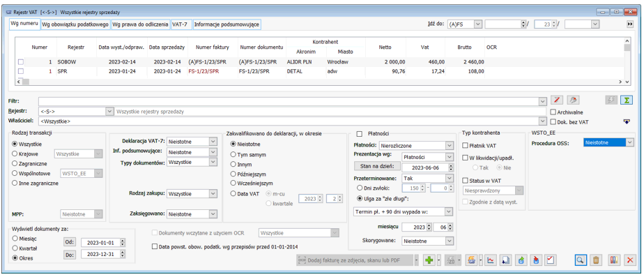
Task: Tick Data powst. obow. podatk. checkbox
Action: point(155,246)
